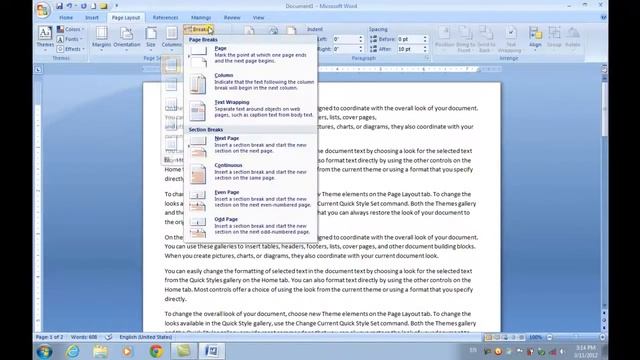Adjust the Spacing After spinner arrows

tap(425, 49)
